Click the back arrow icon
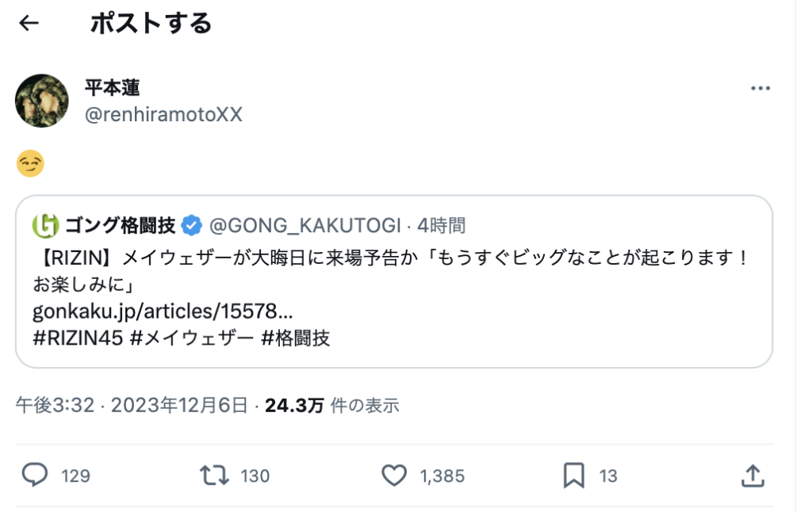This screenshot has height=512, width=812. point(29,24)
